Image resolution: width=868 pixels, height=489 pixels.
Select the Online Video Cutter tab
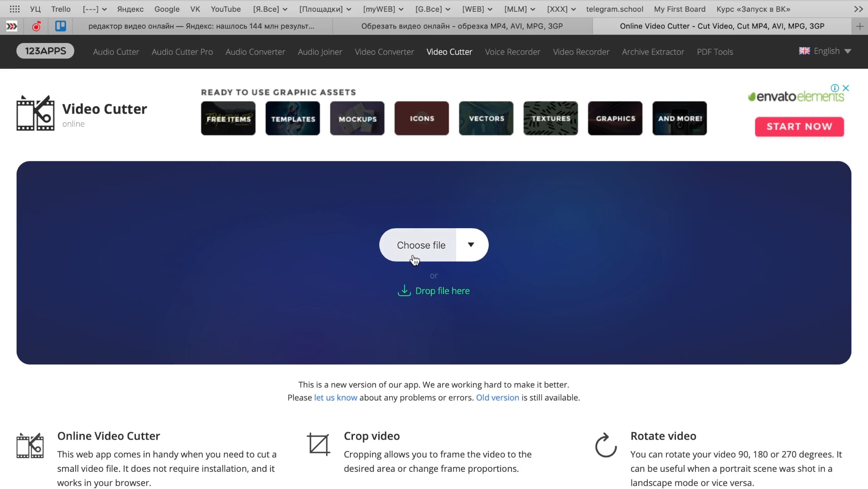pyautogui.click(x=722, y=26)
